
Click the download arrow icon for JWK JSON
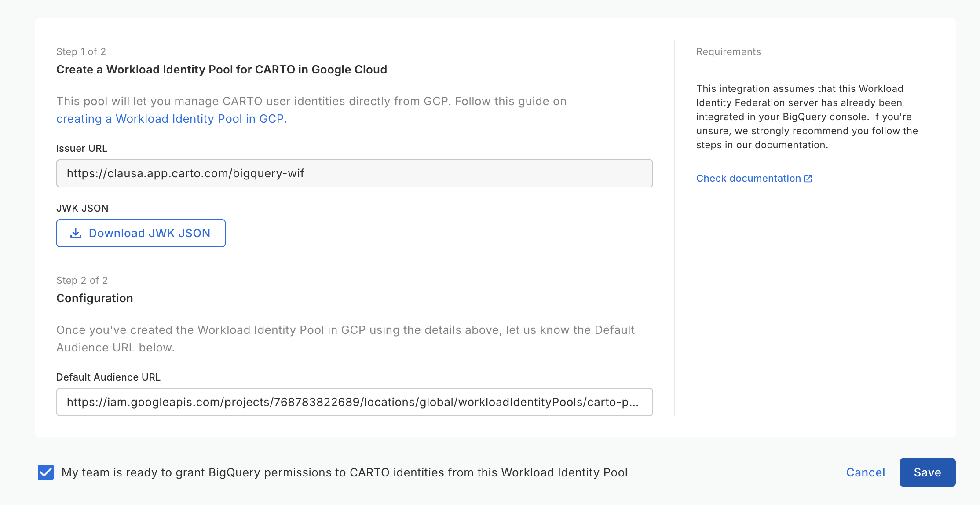[x=76, y=233]
